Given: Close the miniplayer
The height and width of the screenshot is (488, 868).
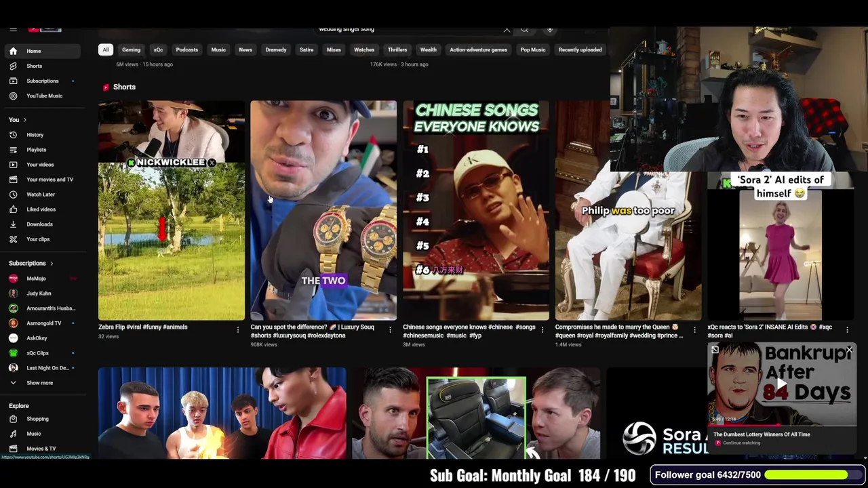Looking at the screenshot, I should [849, 350].
